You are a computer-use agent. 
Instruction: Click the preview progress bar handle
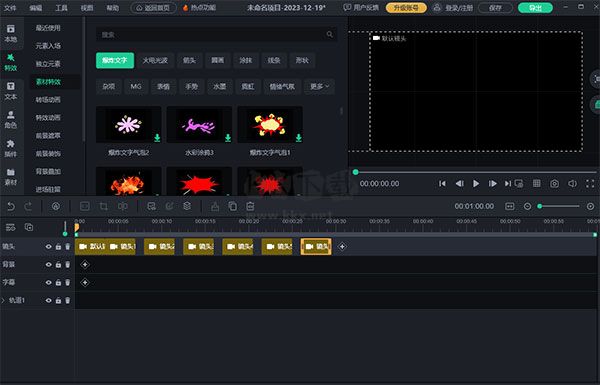point(355,172)
